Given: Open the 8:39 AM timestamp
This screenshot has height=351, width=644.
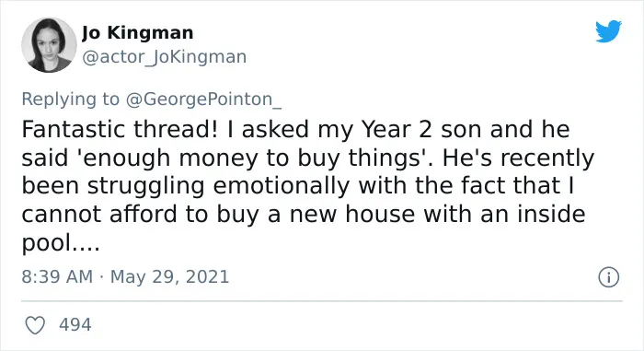Looking at the screenshot, I should (x=57, y=276).
